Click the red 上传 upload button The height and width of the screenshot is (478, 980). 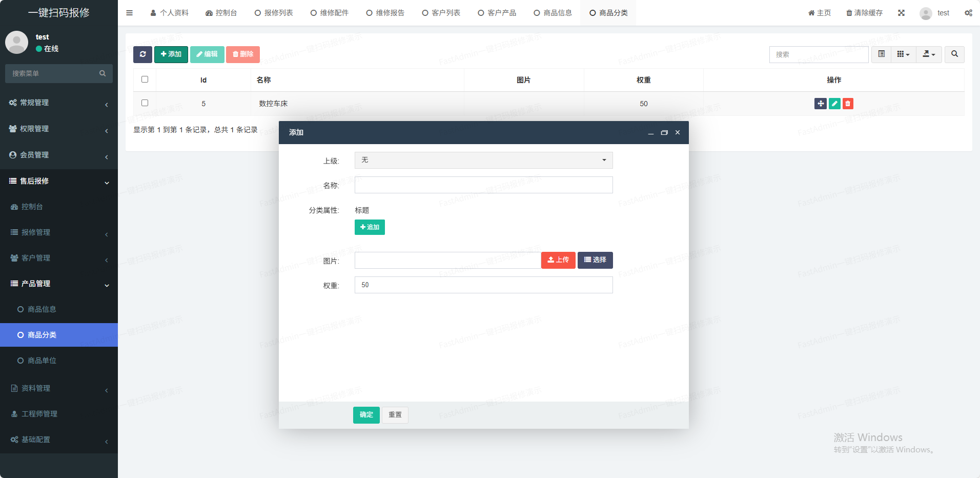click(x=558, y=260)
